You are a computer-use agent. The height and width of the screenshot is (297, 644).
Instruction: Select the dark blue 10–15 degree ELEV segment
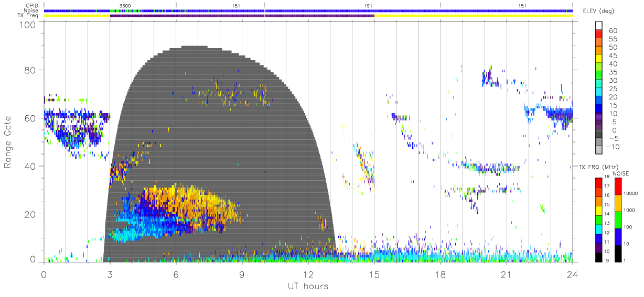click(x=599, y=109)
